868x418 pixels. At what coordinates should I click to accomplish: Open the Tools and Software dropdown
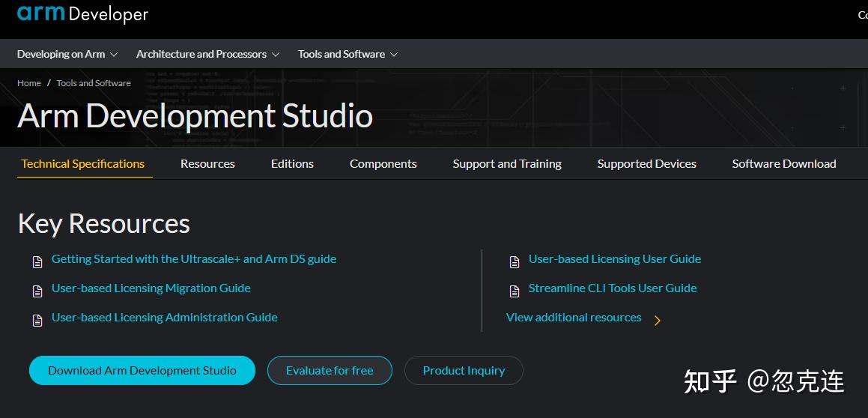click(x=347, y=54)
